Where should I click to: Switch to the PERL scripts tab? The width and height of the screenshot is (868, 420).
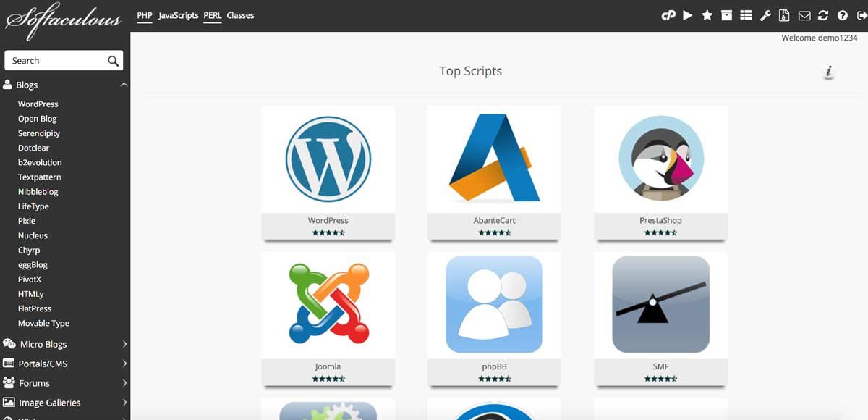point(213,15)
